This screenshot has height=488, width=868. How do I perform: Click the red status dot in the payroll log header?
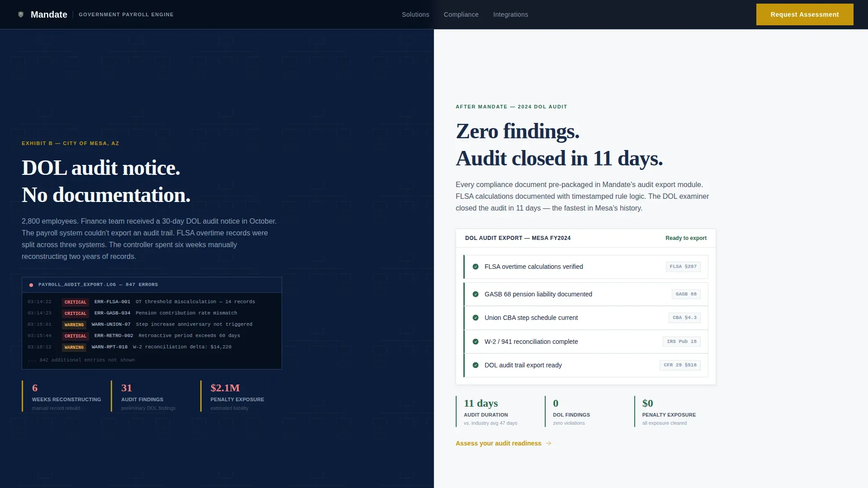pos(31,285)
